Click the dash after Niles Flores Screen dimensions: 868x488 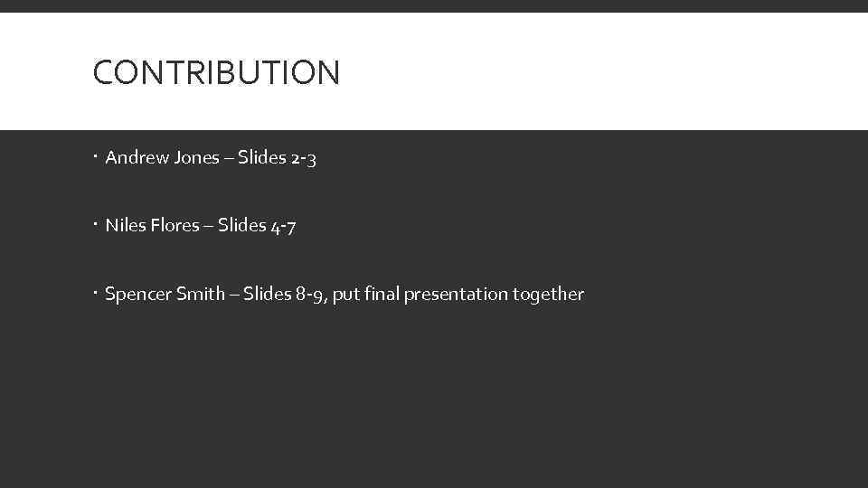click(x=208, y=227)
